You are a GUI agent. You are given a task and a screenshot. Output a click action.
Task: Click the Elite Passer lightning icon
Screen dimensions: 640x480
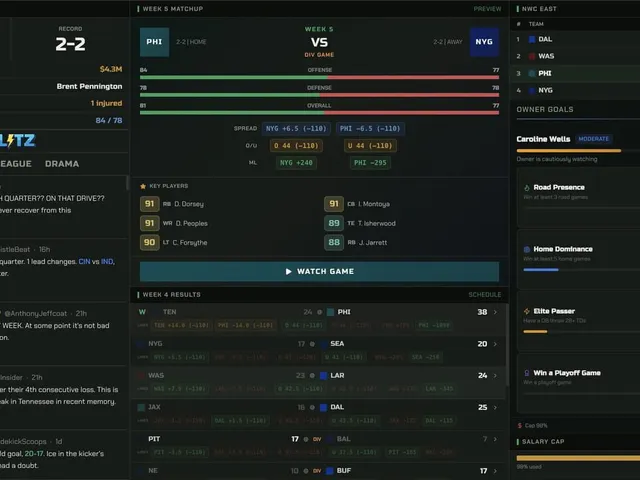pyautogui.click(x=527, y=311)
